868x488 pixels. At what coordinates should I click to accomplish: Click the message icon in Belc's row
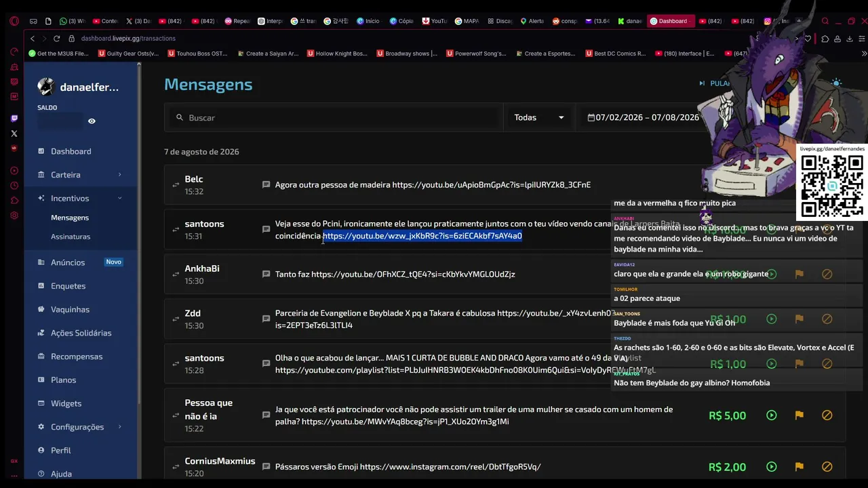(x=266, y=184)
